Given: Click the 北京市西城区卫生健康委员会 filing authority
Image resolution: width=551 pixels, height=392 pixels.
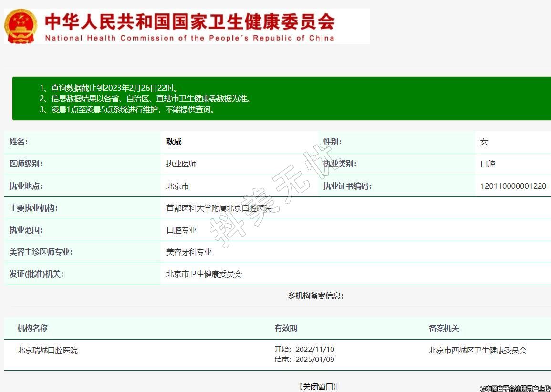Looking at the screenshot, I should 478,350.
